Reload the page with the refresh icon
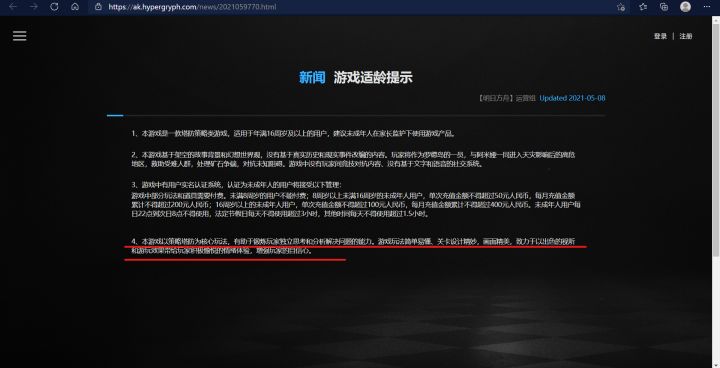The width and height of the screenshot is (720, 368). (x=54, y=7)
